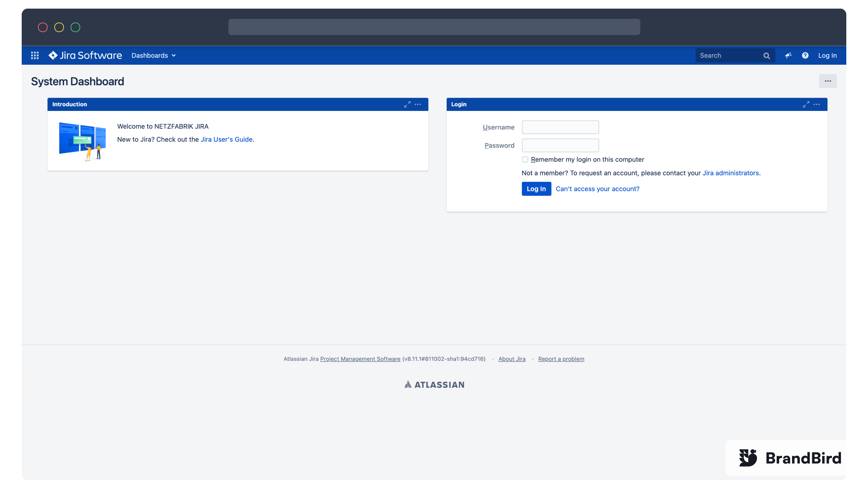
Task: Open the Login gadget options menu
Action: point(817,104)
